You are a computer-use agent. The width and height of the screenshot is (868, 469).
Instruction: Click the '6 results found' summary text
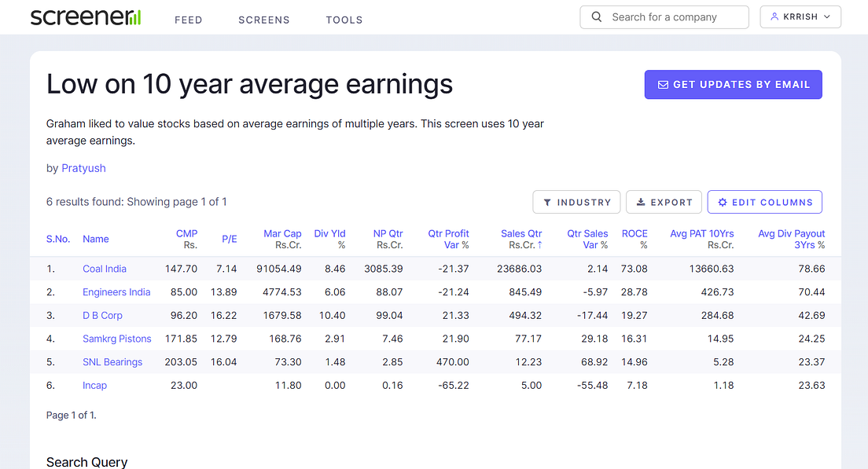point(136,202)
